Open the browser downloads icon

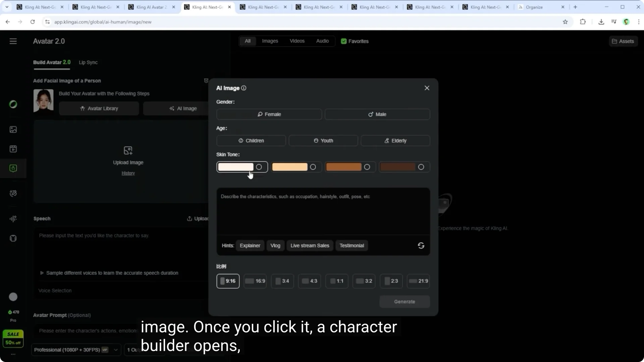601,22
